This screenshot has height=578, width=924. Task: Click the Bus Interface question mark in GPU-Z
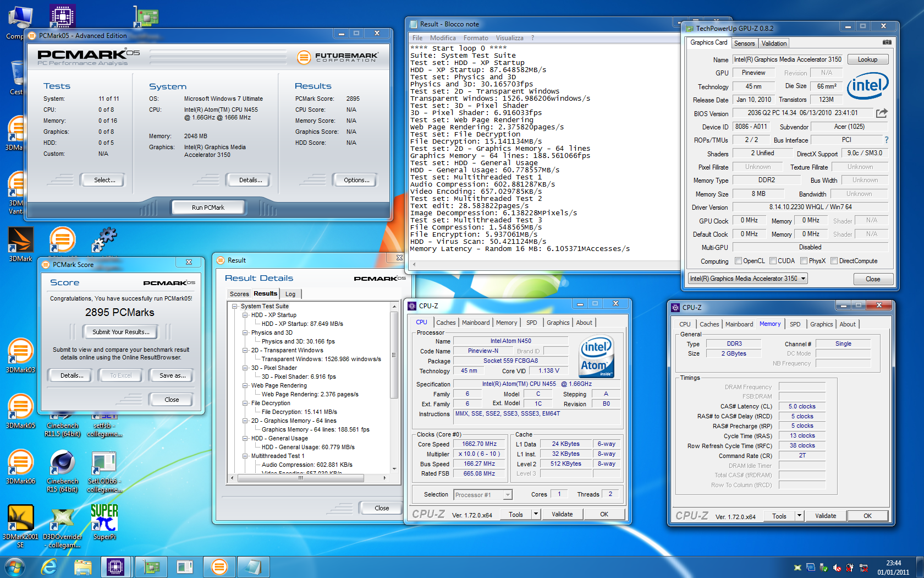click(x=886, y=140)
